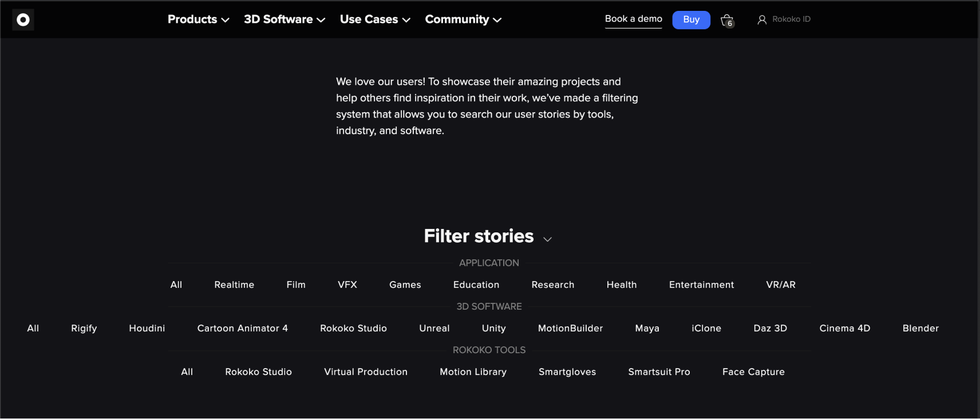Open the shopping cart icon
Screen dimensions: 980x419
point(727,21)
